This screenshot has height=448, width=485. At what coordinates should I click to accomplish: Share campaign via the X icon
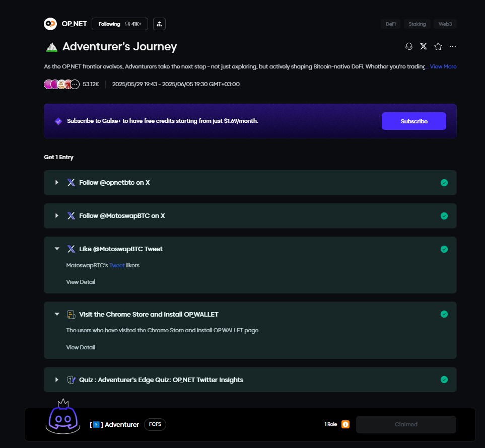[x=424, y=46]
